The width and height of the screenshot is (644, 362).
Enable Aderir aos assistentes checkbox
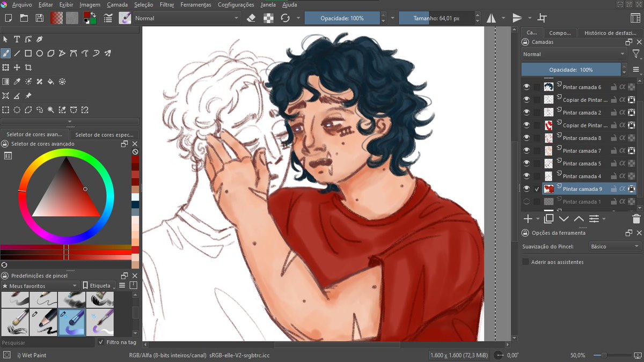tap(526, 262)
